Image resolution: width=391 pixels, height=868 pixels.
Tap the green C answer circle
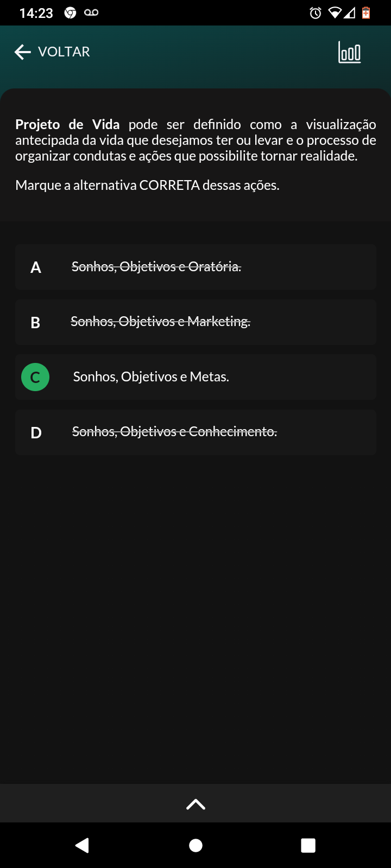coord(35,378)
